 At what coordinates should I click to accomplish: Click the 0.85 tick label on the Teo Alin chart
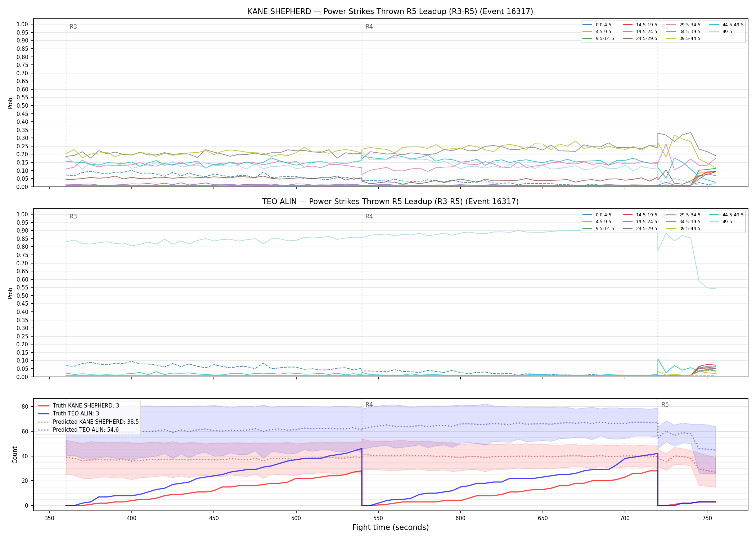click(22, 239)
